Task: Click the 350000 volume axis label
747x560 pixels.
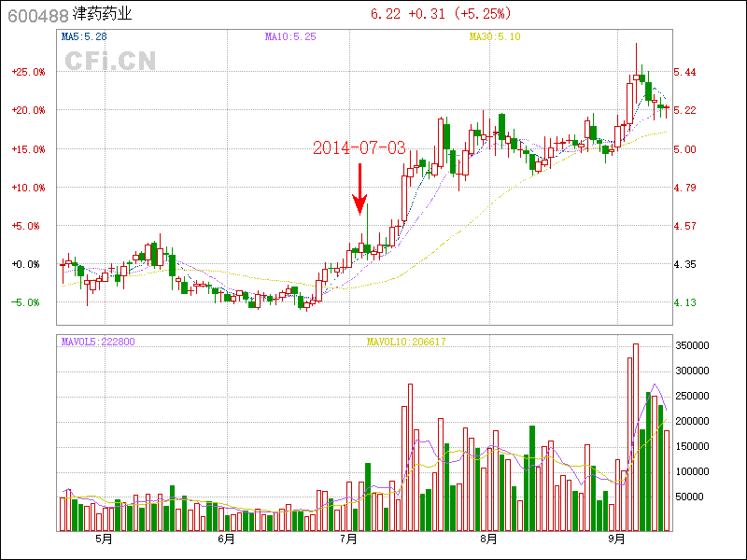Action: 692,345
